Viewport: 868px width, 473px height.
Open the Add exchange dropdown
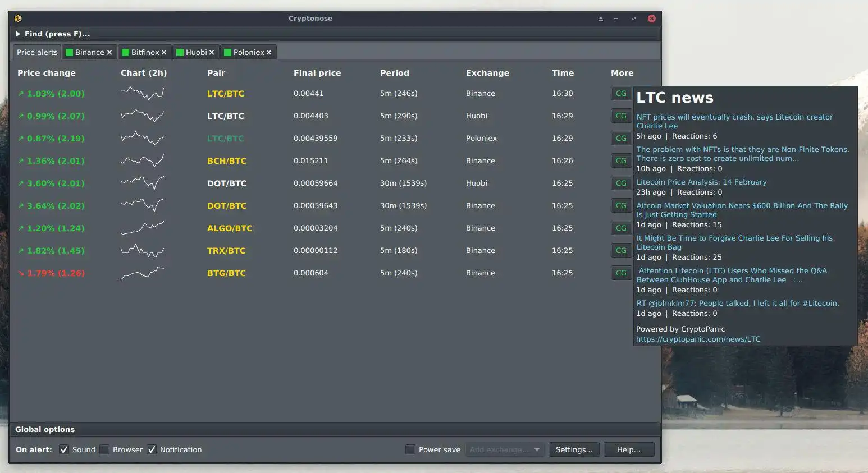point(505,449)
